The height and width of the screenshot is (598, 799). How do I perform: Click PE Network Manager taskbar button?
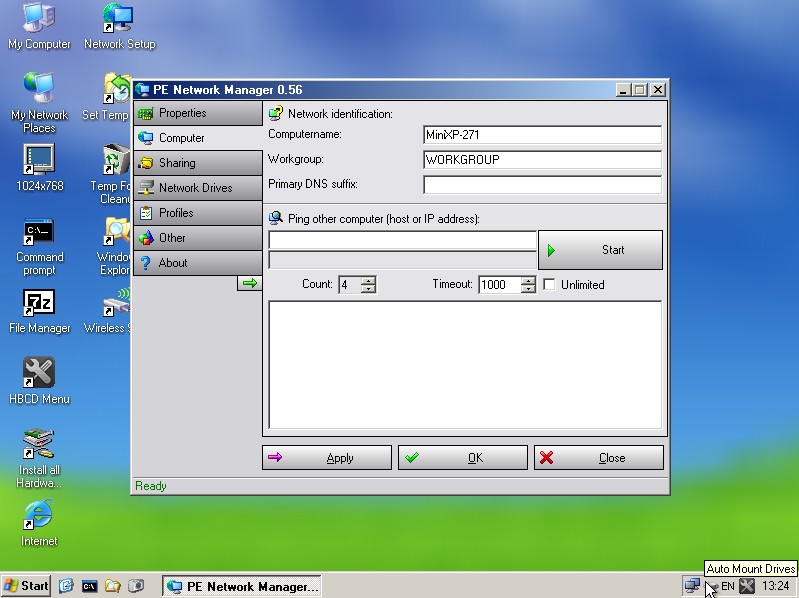[242, 586]
